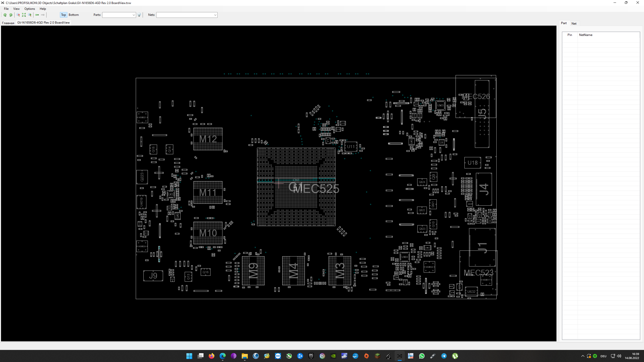Open uTorrent from the taskbar
This screenshot has width=644, height=362.
455,356
